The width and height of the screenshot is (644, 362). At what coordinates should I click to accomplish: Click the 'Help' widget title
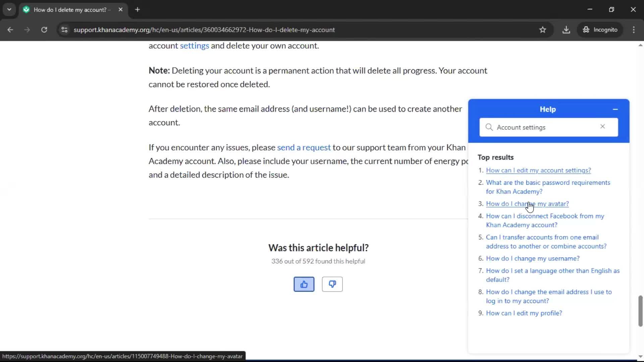pos(548,109)
